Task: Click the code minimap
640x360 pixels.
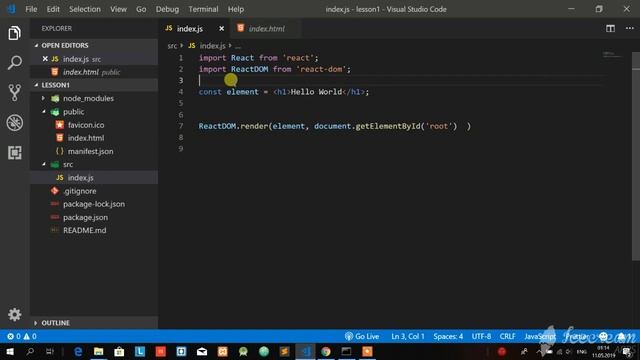Action: [x=612, y=54]
